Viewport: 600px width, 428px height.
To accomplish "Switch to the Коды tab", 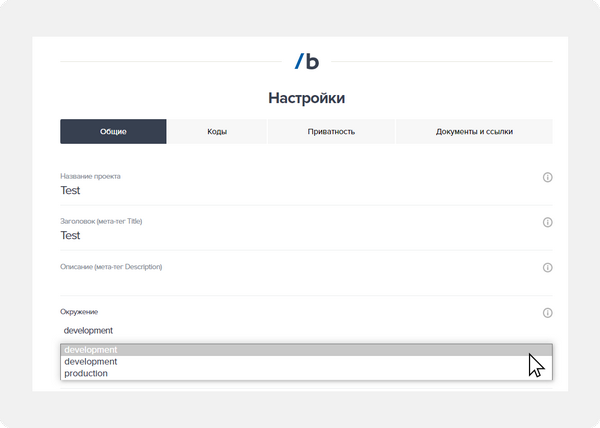I will point(217,132).
